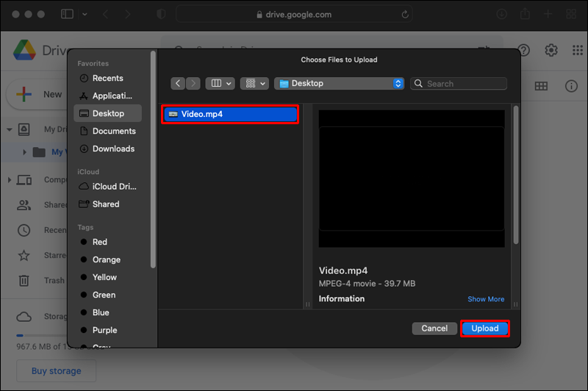Image resolution: width=588 pixels, height=391 pixels.
Task: Change the column view mode dropdown
Action: tap(220, 83)
